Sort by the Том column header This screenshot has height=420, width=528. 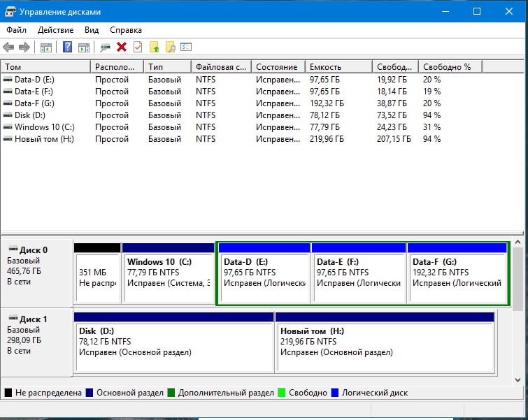(45, 66)
